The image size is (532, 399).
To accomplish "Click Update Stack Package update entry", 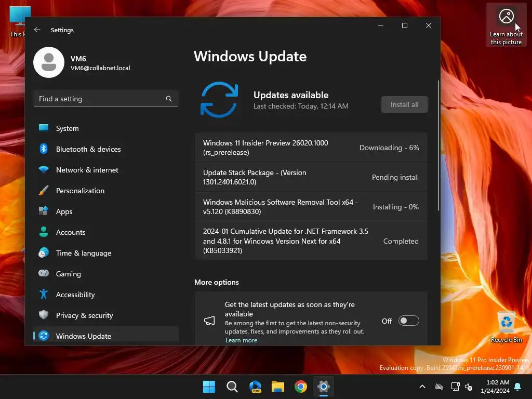I will (x=311, y=177).
